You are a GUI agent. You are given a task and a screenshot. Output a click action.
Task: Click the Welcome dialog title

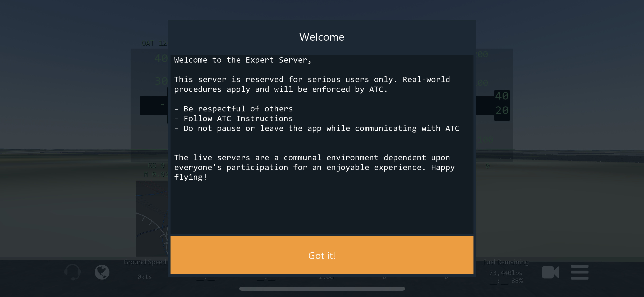(322, 37)
